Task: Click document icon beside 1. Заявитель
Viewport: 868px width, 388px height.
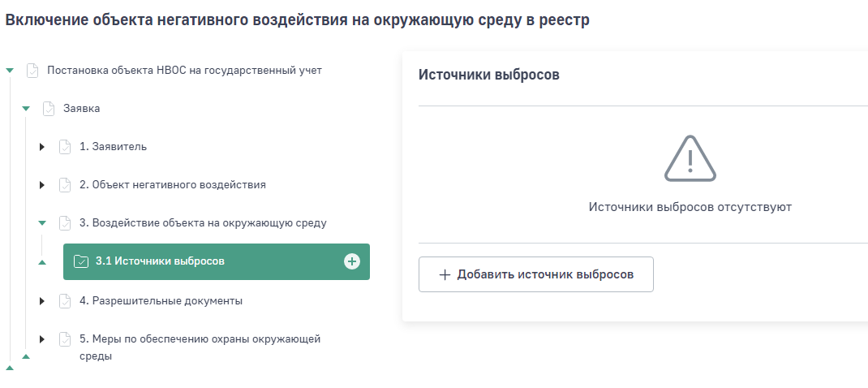Action: (65, 147)
